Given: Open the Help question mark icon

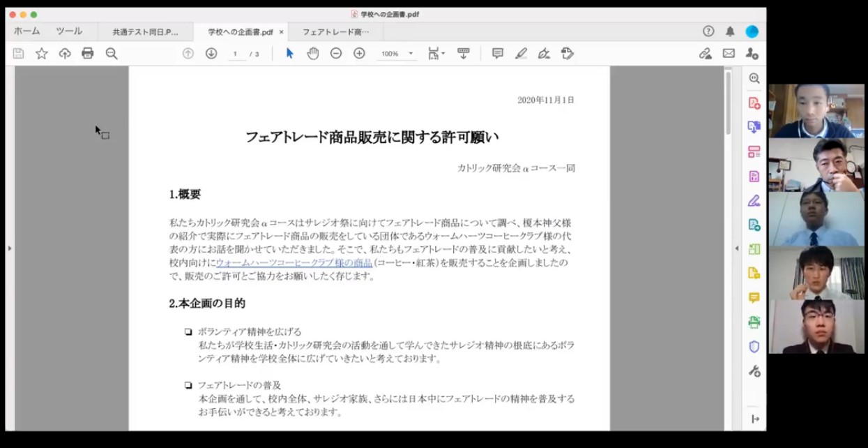Looking at the screenshot, I should click(x=708, y=31).
